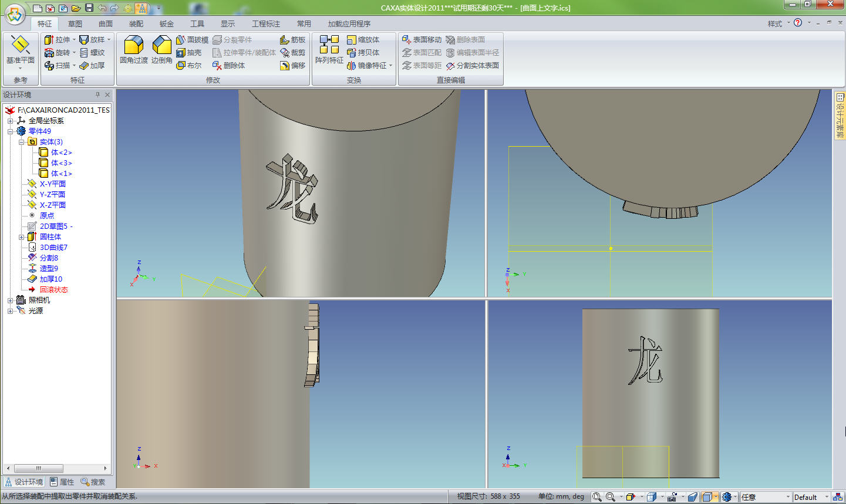Open the 样式 style dropdown
Viewport: 846px width, 504px height.
point(779,24)
